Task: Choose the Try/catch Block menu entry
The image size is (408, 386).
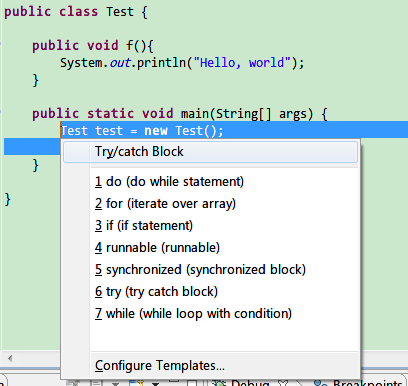Action: (x=210, y=152)
